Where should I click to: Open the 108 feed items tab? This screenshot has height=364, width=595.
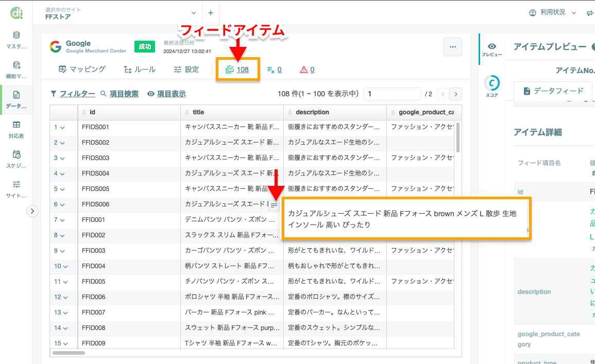(237, 70)
